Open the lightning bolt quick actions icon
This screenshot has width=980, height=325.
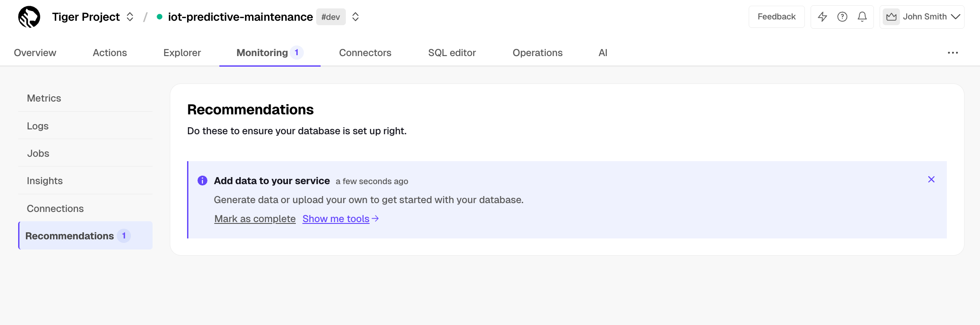(822, 17)
